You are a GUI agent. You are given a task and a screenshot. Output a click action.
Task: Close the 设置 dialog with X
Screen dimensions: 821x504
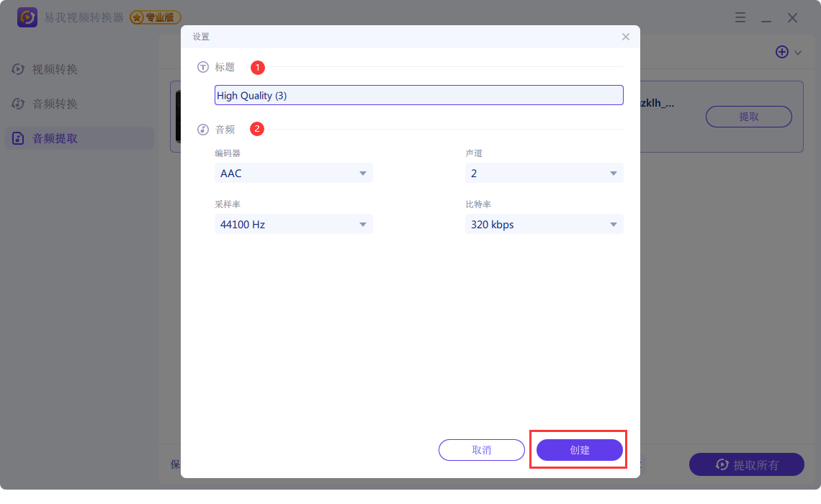point(625,37)
